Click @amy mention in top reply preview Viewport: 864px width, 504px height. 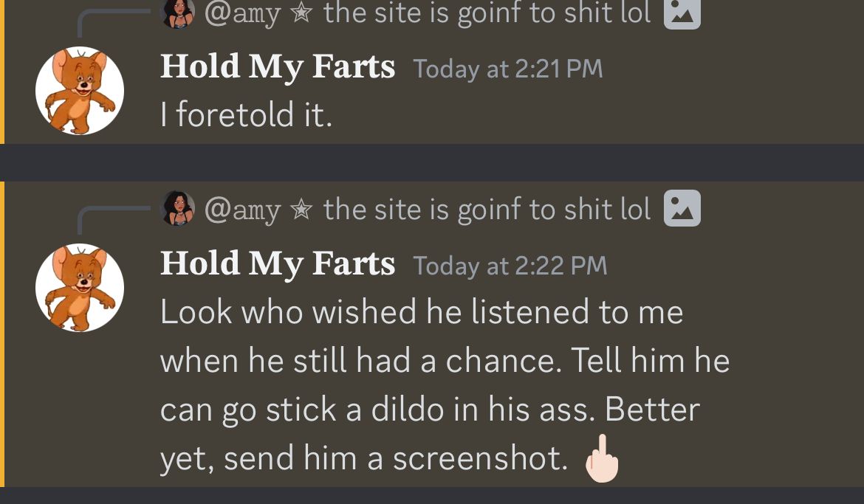[x=242, y=14]
